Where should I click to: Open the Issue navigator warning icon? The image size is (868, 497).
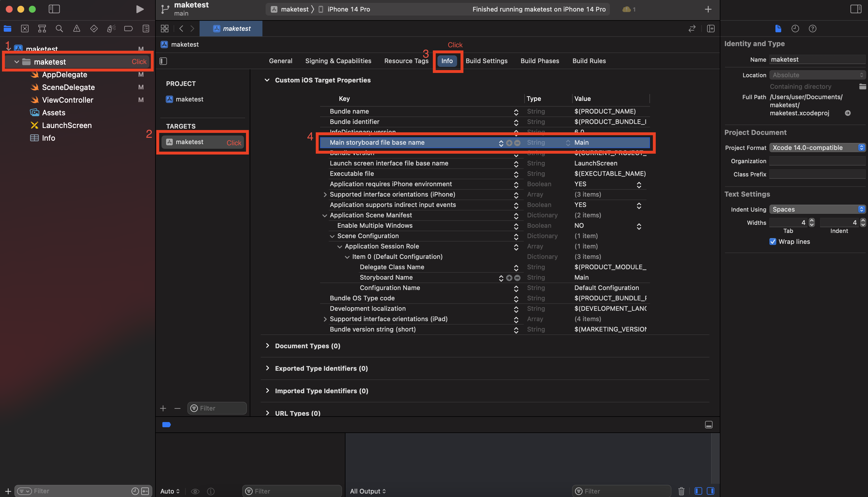tap(76, 29)
